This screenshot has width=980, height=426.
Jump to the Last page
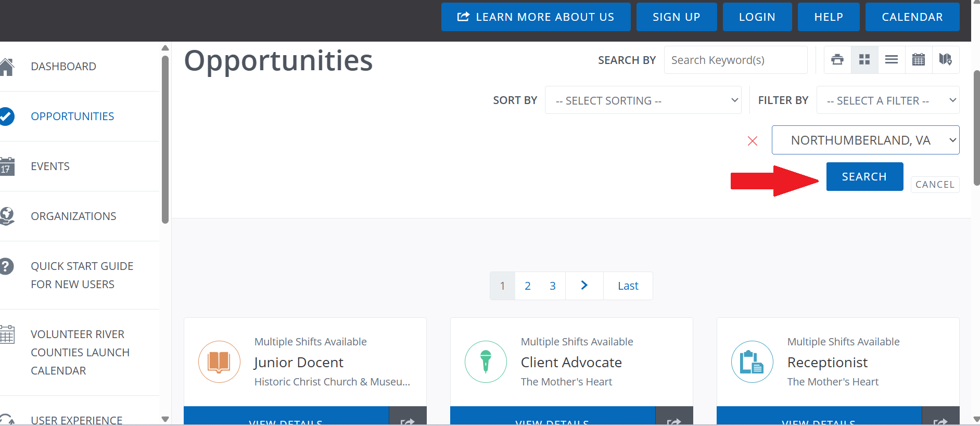[x=628, y=286]
